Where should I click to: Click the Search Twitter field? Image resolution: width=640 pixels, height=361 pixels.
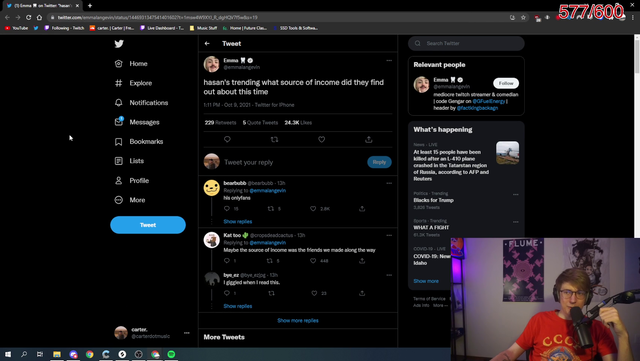coord(466,43)
